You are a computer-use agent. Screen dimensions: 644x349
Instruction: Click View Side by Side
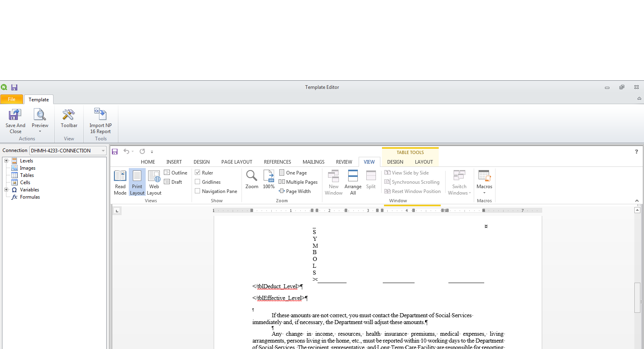click(x=407, y=173)
